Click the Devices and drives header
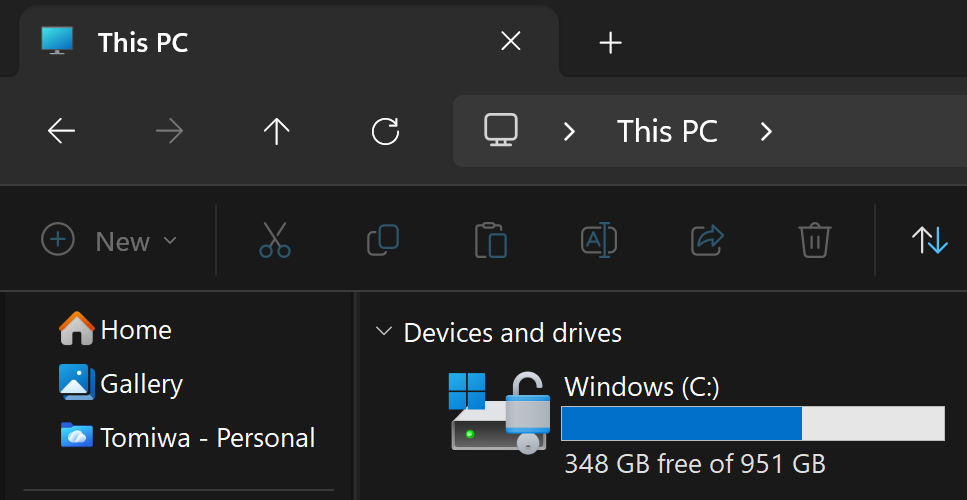Screen dimensions: 967x500 pos(512,333)
